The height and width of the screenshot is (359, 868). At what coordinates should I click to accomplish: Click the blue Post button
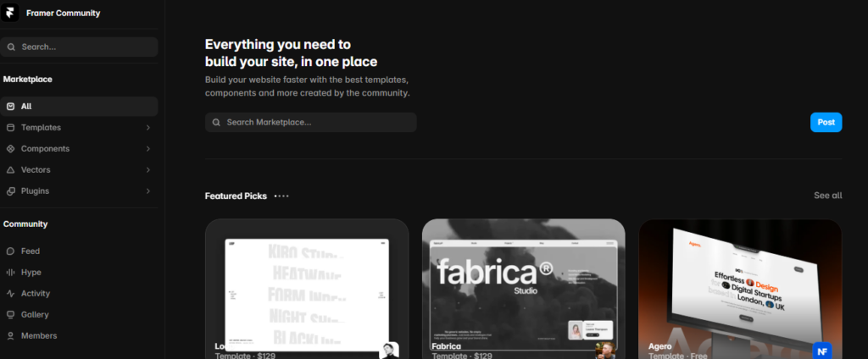tap(826, 122)
